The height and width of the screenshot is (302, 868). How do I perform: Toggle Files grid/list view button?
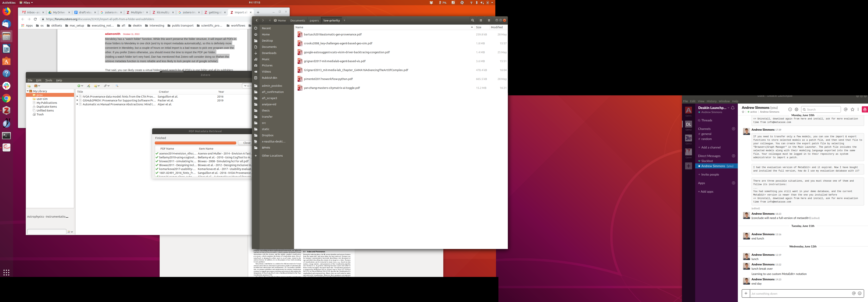click(481, 21)
